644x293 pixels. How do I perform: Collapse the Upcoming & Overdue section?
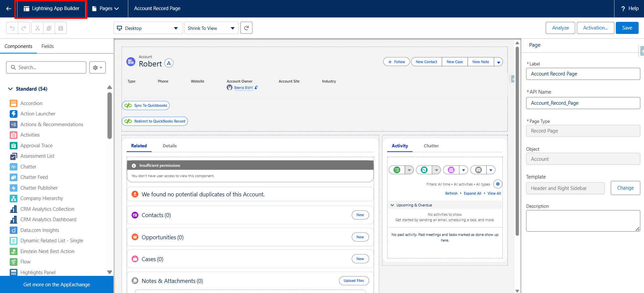click(392, 205)
